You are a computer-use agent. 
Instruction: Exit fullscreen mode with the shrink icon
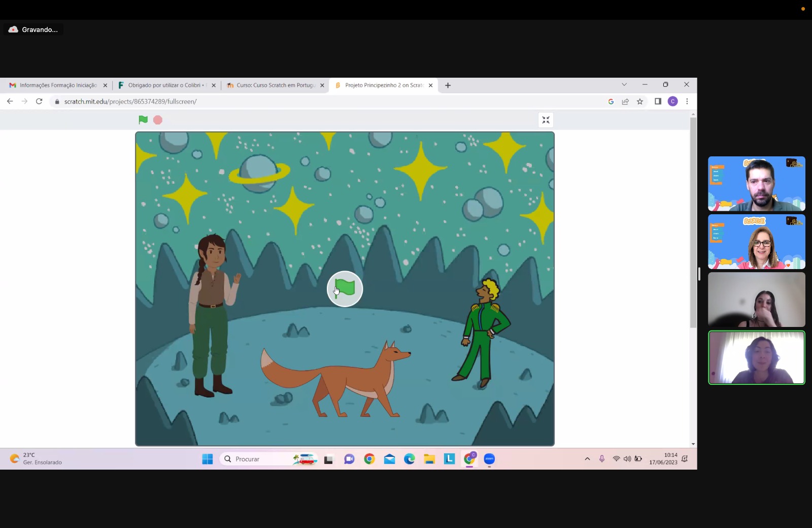pos(546,120)
